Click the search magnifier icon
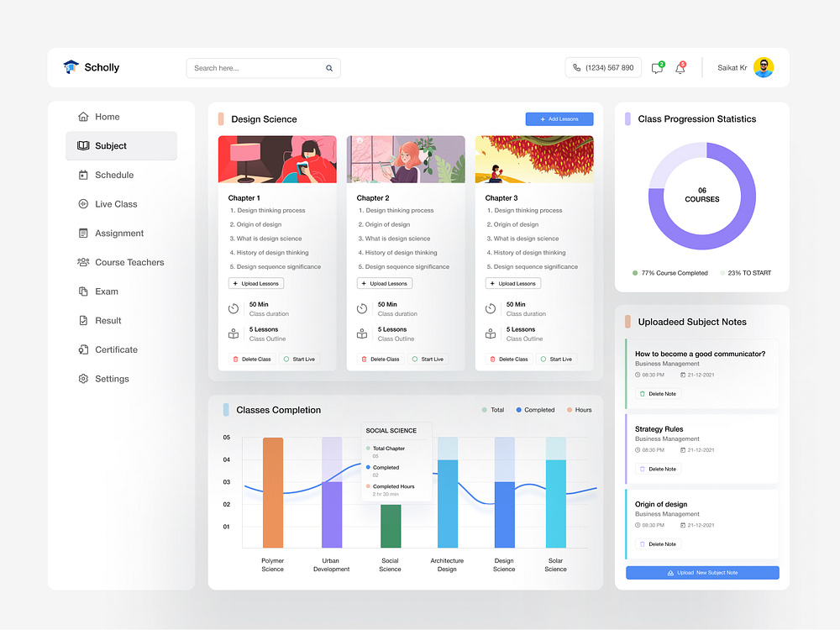The image size is (840, 630). pos(329,67)
